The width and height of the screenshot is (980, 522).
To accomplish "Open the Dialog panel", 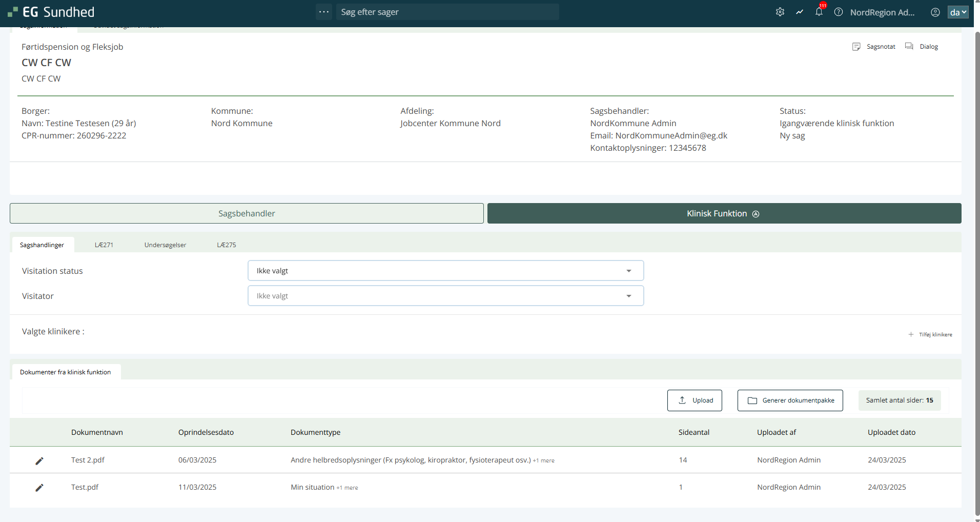I will click(x=922, y=47).
